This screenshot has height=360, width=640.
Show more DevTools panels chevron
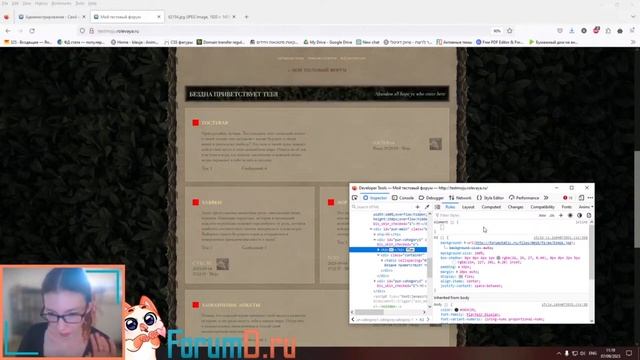point(546,198)
